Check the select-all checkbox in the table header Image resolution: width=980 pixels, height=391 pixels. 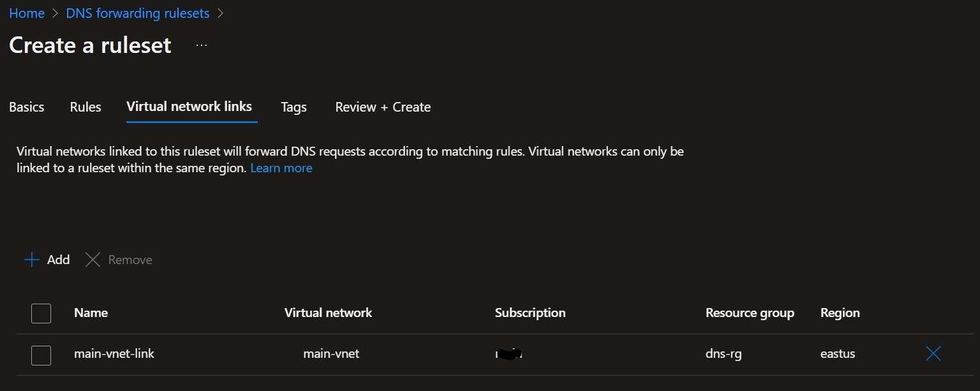(41, 313)
